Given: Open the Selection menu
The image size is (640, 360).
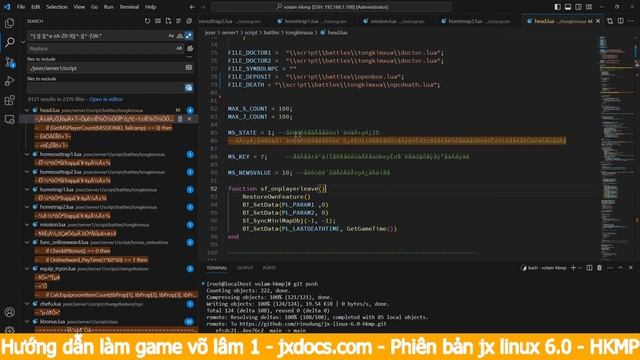Looking at the screenshot, I should click(x=57, y=7).
